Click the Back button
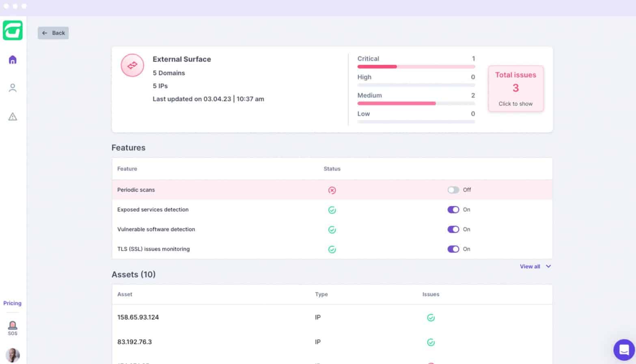 [x=53, y=33]
